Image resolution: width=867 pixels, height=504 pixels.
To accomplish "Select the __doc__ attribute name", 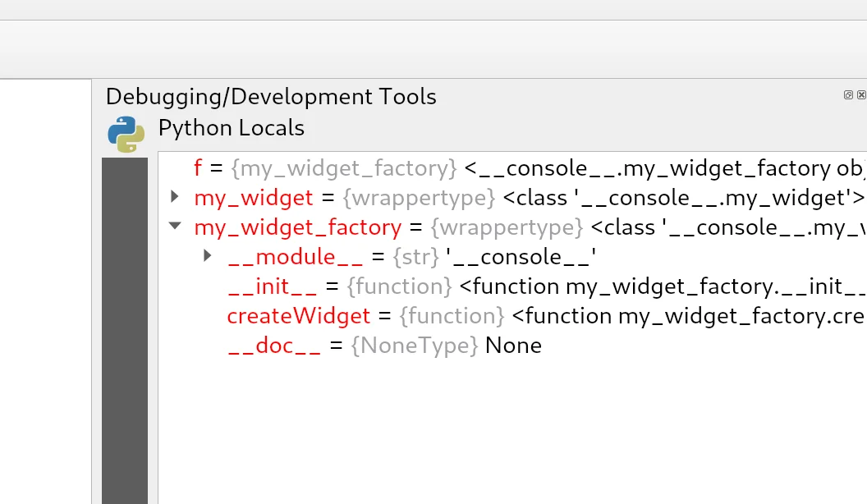I will point(274,346).
